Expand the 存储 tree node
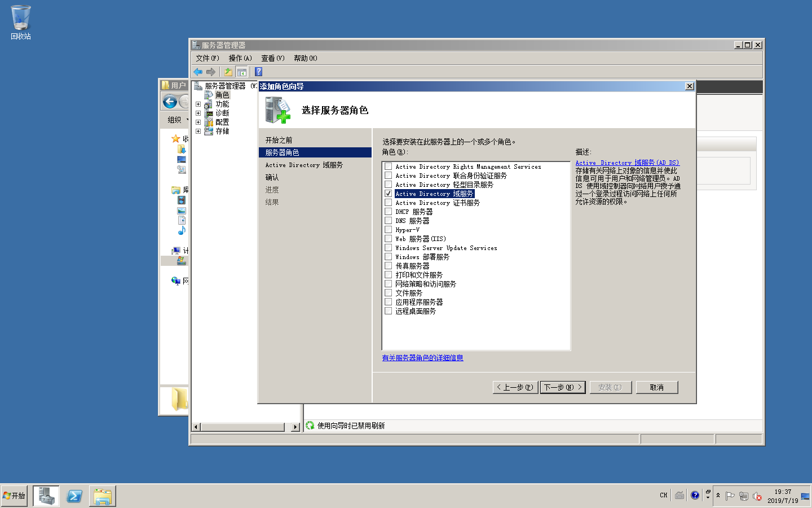812x508 pixels. (198, 131)
